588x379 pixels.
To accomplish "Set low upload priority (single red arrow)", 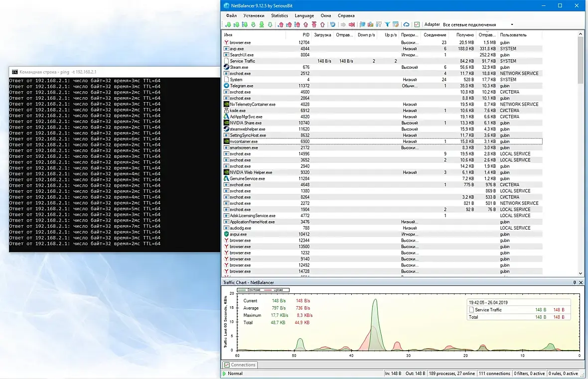I will point(281,25).
